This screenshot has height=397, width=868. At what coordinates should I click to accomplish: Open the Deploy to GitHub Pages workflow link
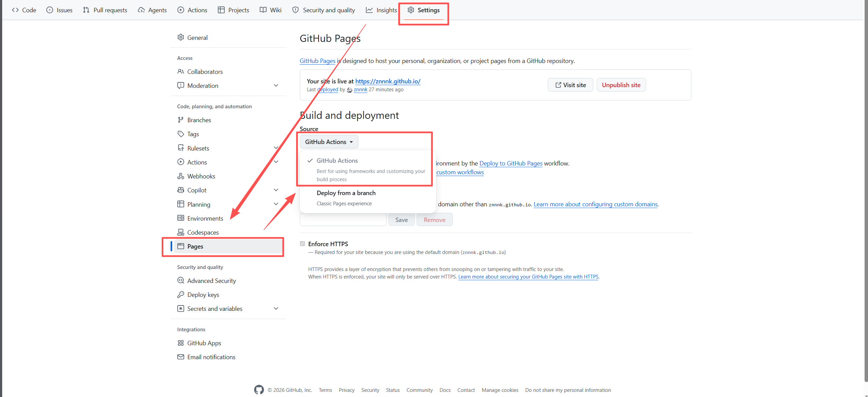(x=511, y=163)
